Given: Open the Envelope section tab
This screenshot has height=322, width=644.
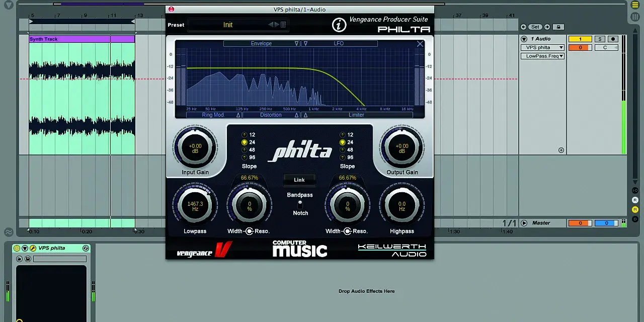Looking at the screenshot, I should tap(262, 44).
